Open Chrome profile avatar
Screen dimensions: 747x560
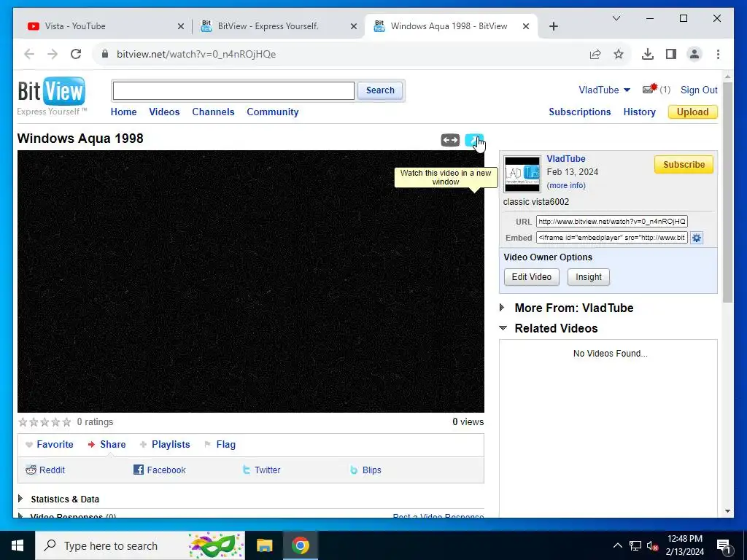[694, 54]
